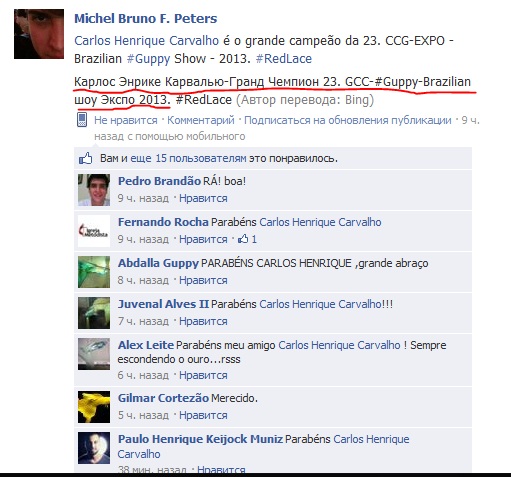Open Abdalla Guppy's avatar thumbnail
Viewport: 511px width, 477px height.
[x=94, y=272]
